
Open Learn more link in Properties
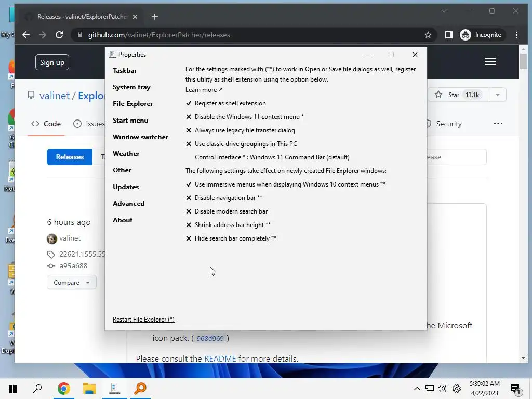204,90
